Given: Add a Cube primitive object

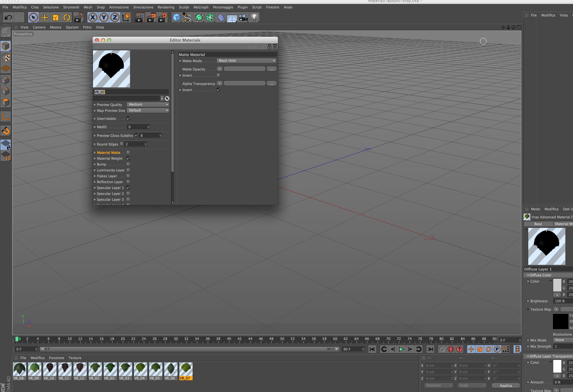Looking at the screenshot, I should 176,17.
